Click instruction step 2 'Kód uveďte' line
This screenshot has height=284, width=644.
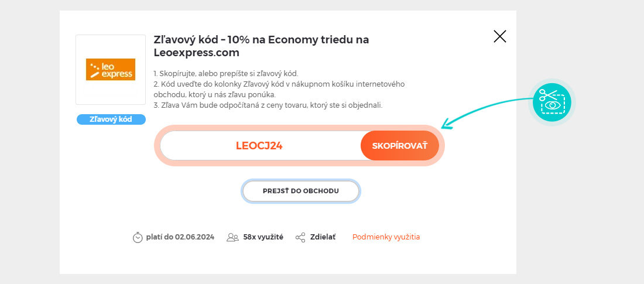279,90
